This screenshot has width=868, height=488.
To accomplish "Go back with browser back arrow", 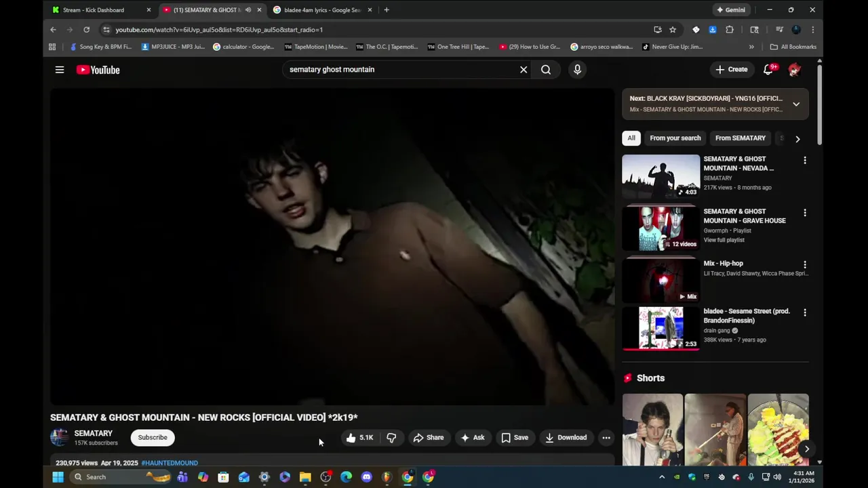I will [x=53, y=30].
